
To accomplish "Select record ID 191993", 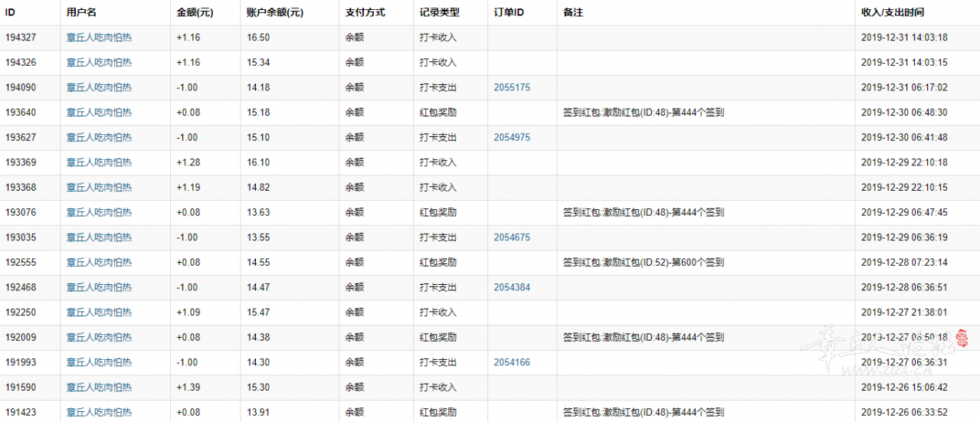I will pyautogui.click(x=20, y=362).
